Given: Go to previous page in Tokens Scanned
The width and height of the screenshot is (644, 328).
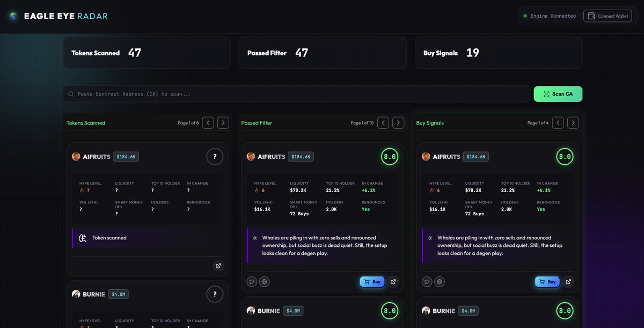Looking at the screenshot, I should pos(208,123).
